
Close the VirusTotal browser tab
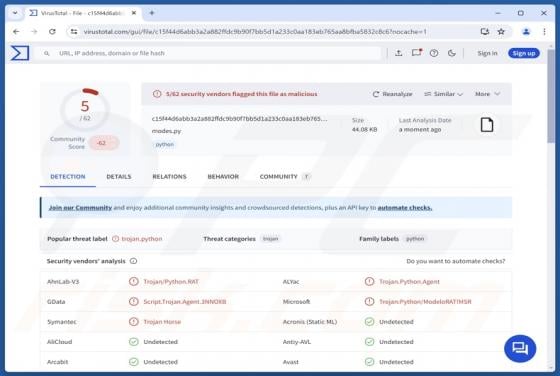click(134, 13)
